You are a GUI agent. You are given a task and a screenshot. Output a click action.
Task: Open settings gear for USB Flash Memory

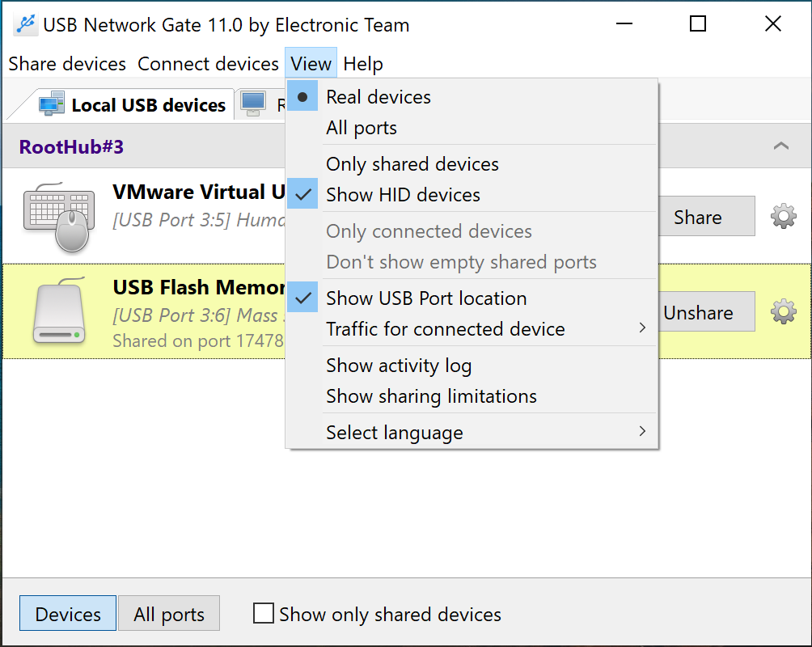[783, 312]
